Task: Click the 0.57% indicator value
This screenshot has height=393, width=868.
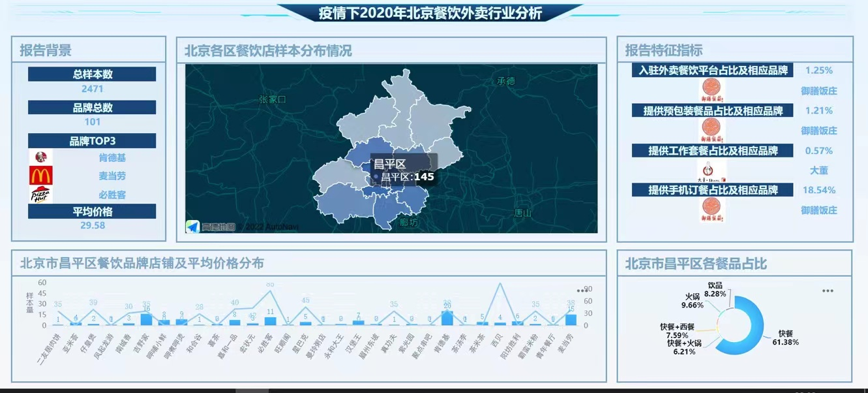Action: tap(818, 150)
